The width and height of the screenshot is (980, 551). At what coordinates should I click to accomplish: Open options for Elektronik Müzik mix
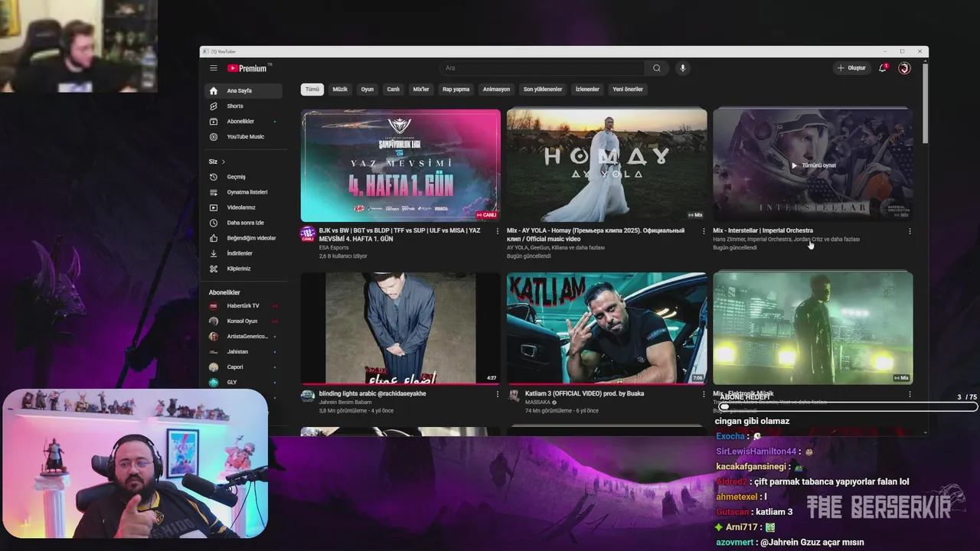910,394
